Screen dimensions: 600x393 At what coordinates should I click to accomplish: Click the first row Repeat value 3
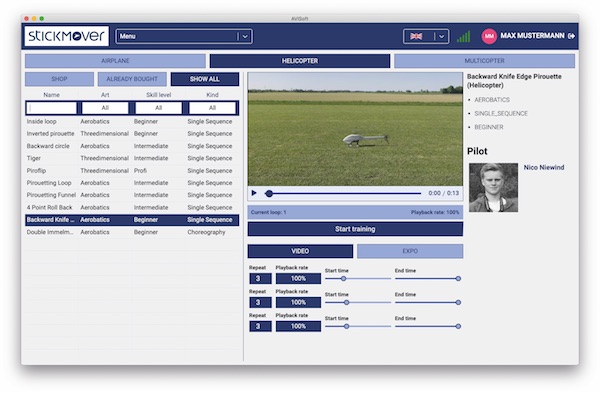pyautogui.click(x=260, y=279)
